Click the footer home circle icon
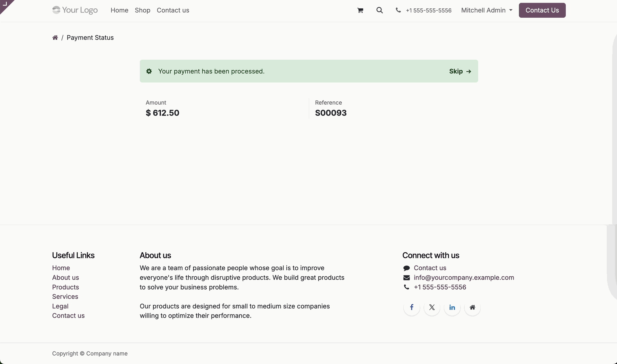617x364 pixels. point(472,308)
